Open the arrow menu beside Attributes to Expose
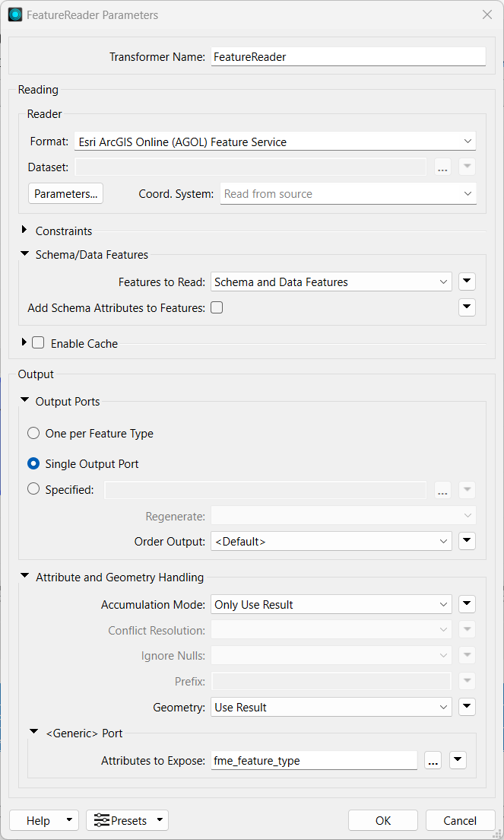 [x=458, y=760]
